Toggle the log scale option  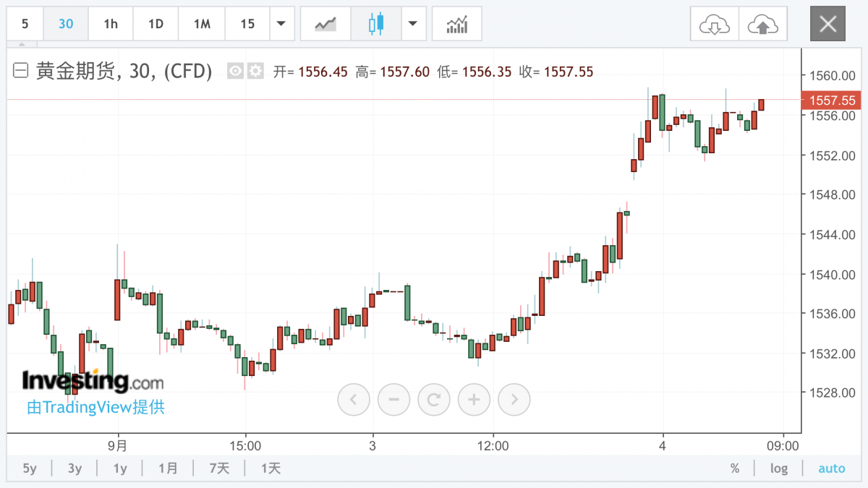click(x=779, y=468)
